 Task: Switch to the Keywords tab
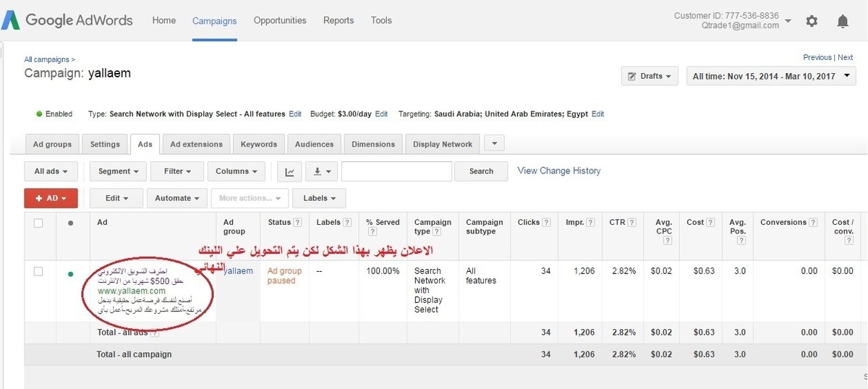tap(259, 144)
